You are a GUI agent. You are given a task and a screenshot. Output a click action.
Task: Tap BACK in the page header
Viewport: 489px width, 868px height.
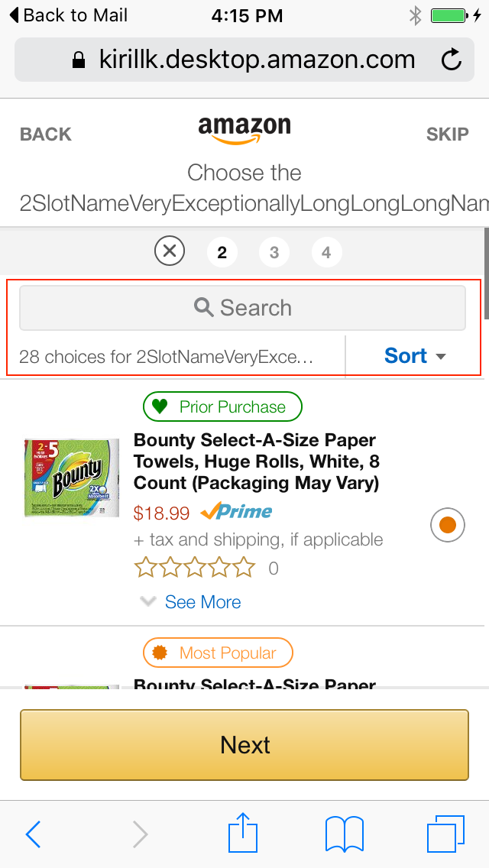click(x=45, y=134)
